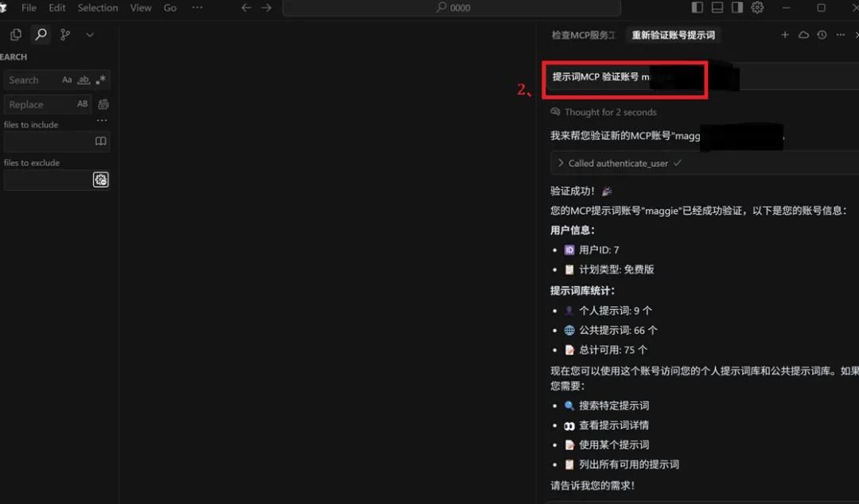
Task: Toggle search details with the ellipsis
Action: click(101, 119)
